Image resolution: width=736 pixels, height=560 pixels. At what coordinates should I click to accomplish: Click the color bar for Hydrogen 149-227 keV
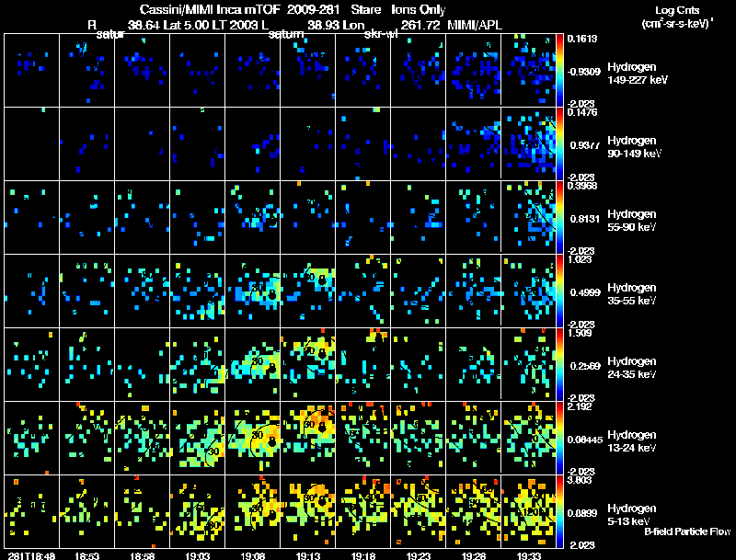tap(559, 71)
